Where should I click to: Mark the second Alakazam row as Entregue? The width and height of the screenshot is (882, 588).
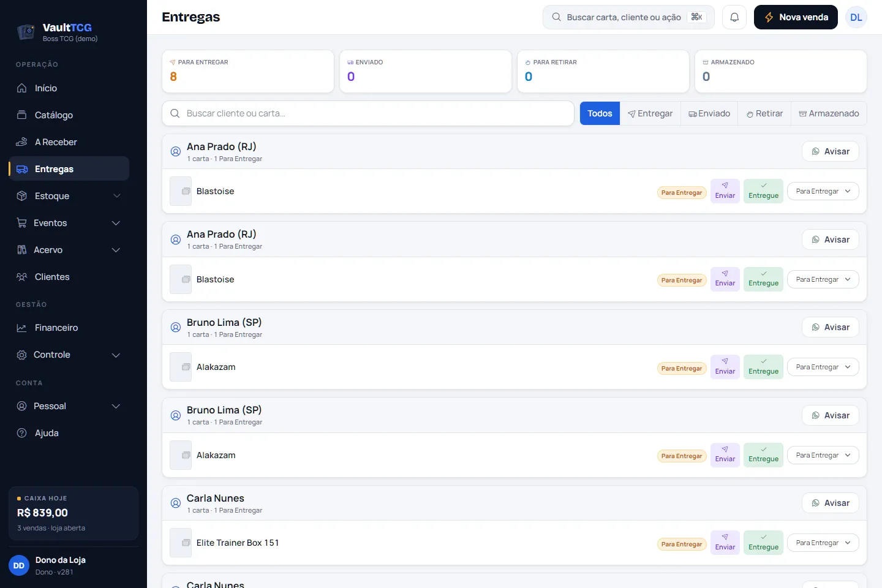pyautogui.click(x=763, y=455)
